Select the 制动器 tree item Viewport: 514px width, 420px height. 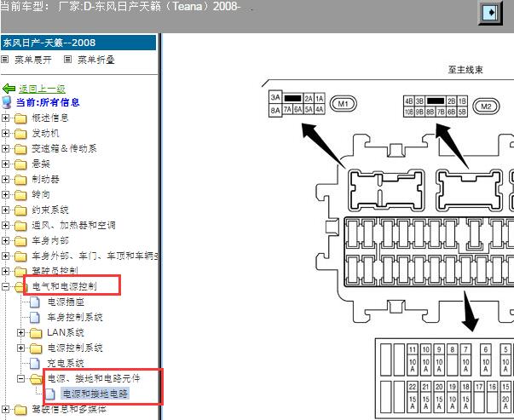[45, 179]
